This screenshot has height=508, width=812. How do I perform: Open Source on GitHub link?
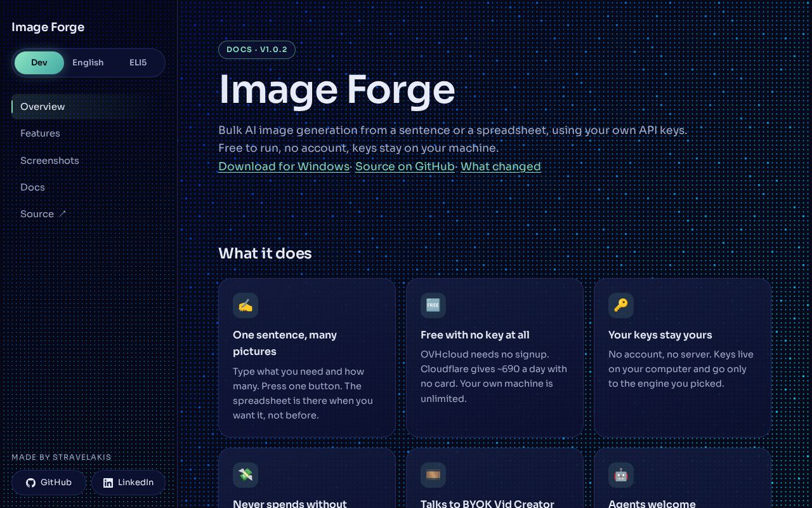tap(405, 166)
